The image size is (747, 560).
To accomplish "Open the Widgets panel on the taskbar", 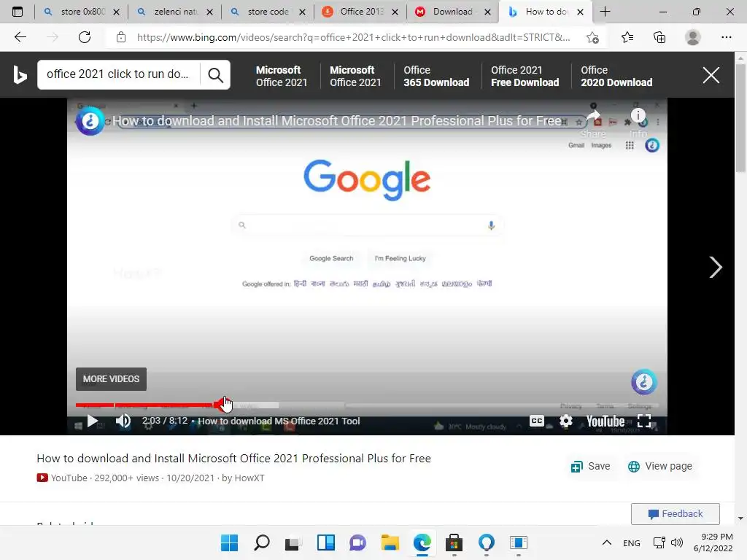I will [326, 542].
